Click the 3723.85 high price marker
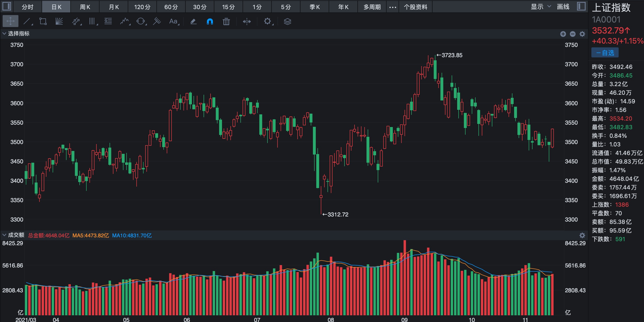This screenshot has height=322, width=644. click(449, 55)
